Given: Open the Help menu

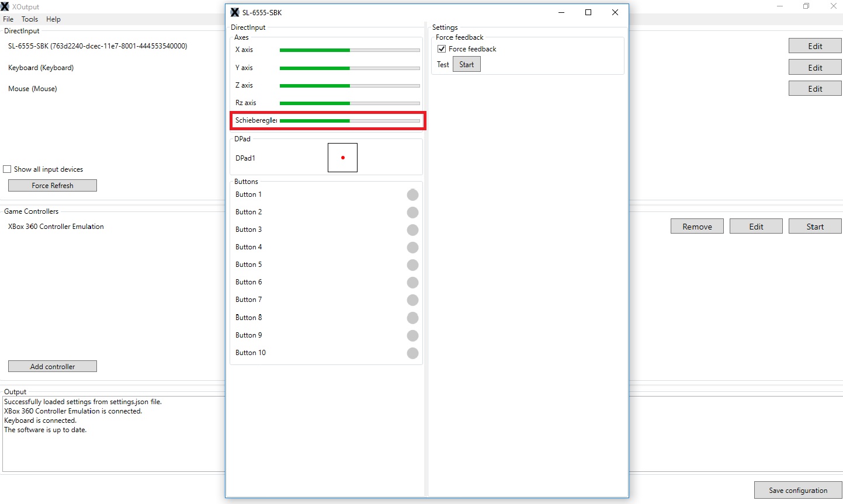Looking at the screenshot, I should (x=53, y=19).
